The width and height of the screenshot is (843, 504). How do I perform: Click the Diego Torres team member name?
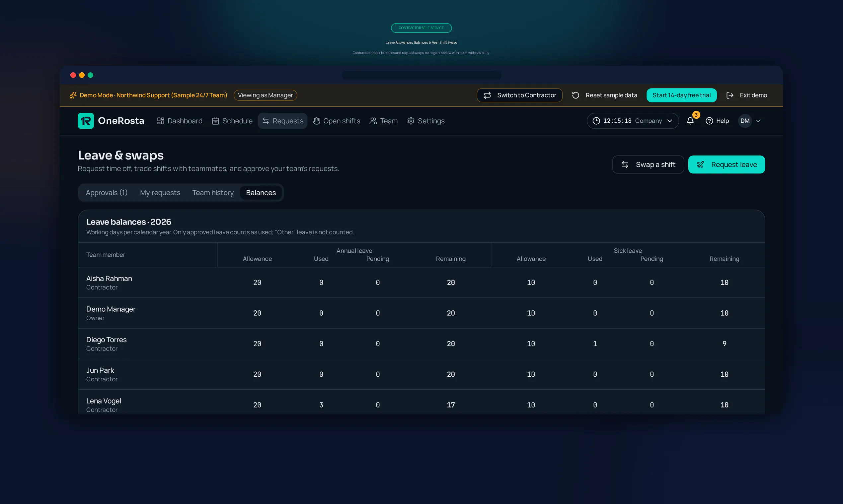coord(107,340)
